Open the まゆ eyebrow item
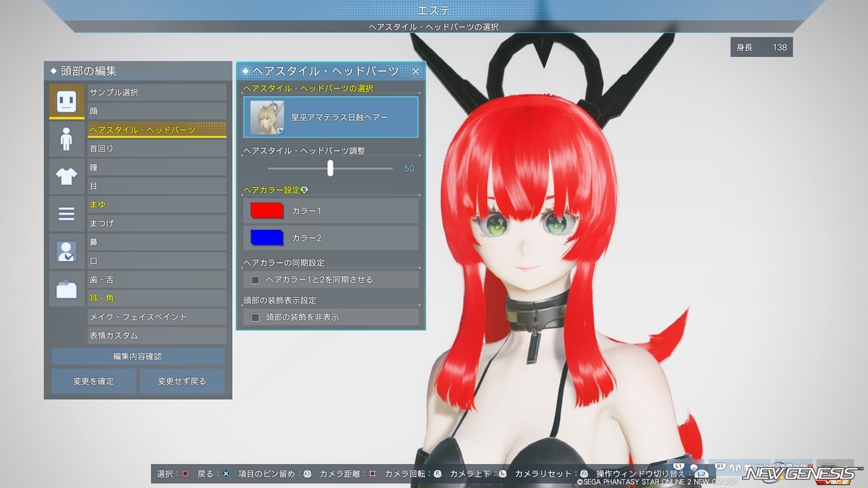 click(x=157, y=205)
